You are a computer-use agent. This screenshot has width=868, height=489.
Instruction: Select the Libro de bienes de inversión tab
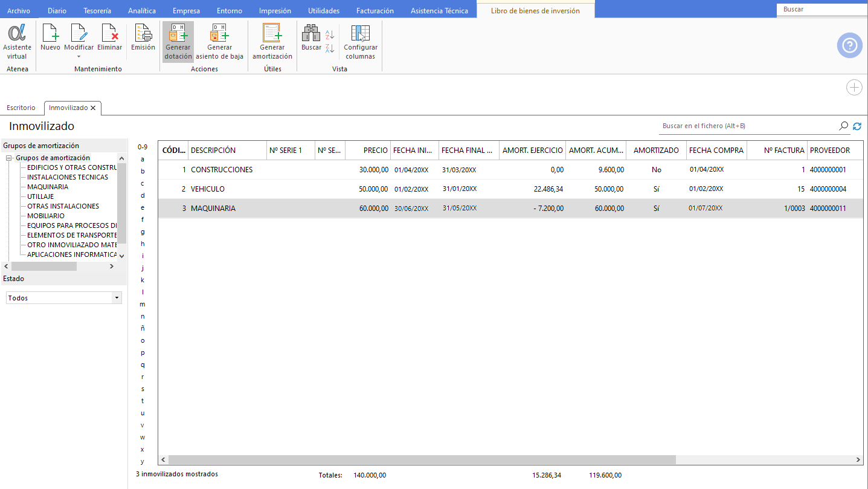[x=535, y=11]
